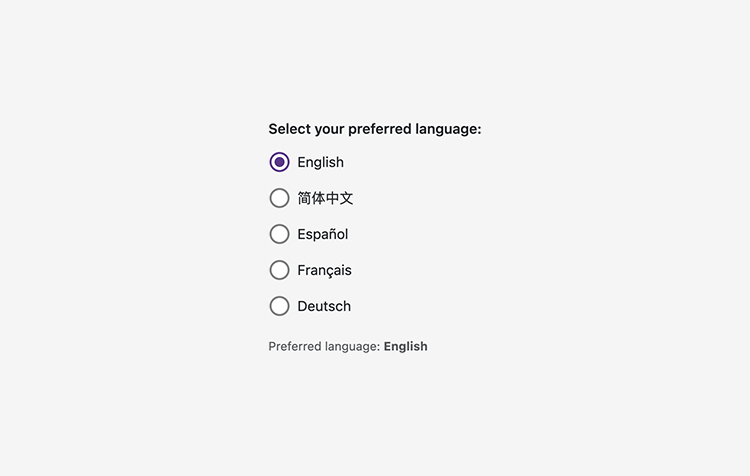Select the 简体中文 radio button
750x476 pixels.
coord(279,198)
